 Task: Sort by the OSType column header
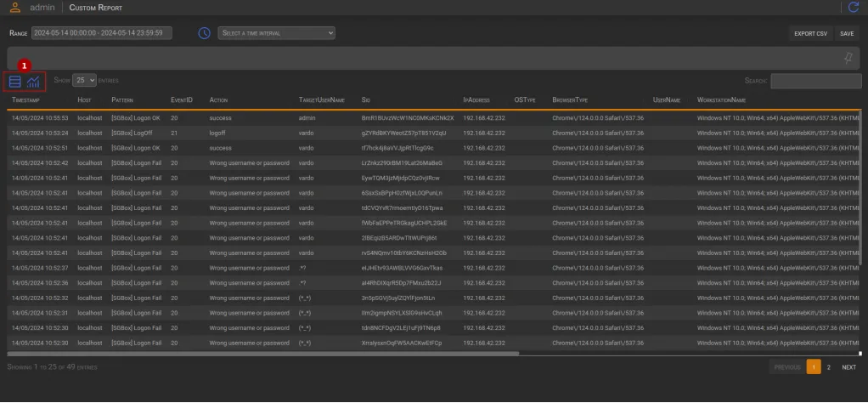[x=525, y=100]
